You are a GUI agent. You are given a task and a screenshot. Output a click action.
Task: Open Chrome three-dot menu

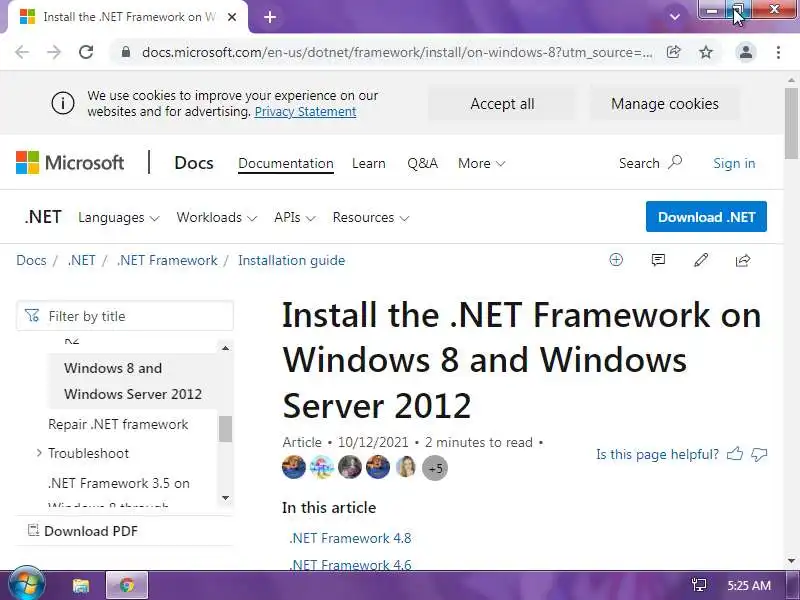click(778, 52)
